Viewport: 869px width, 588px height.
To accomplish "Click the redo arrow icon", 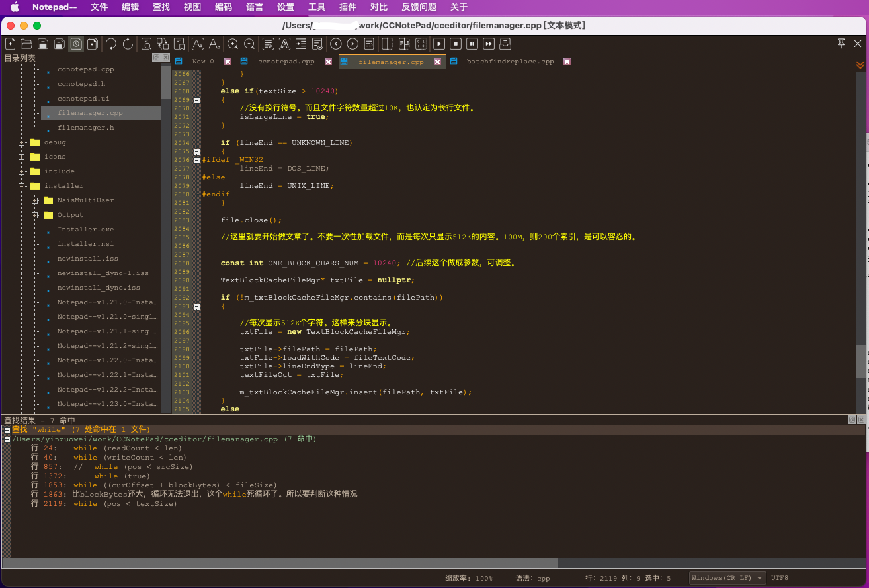I will (128, 44).
